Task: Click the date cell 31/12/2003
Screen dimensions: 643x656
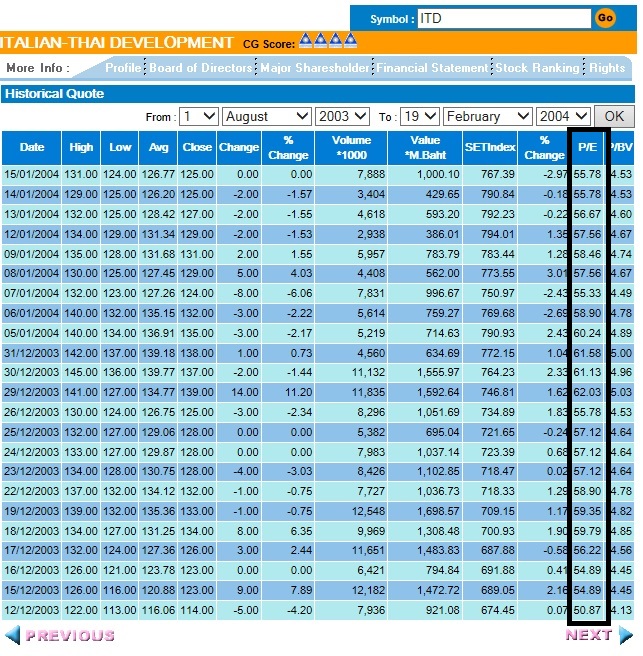Action: pos(31,353)
